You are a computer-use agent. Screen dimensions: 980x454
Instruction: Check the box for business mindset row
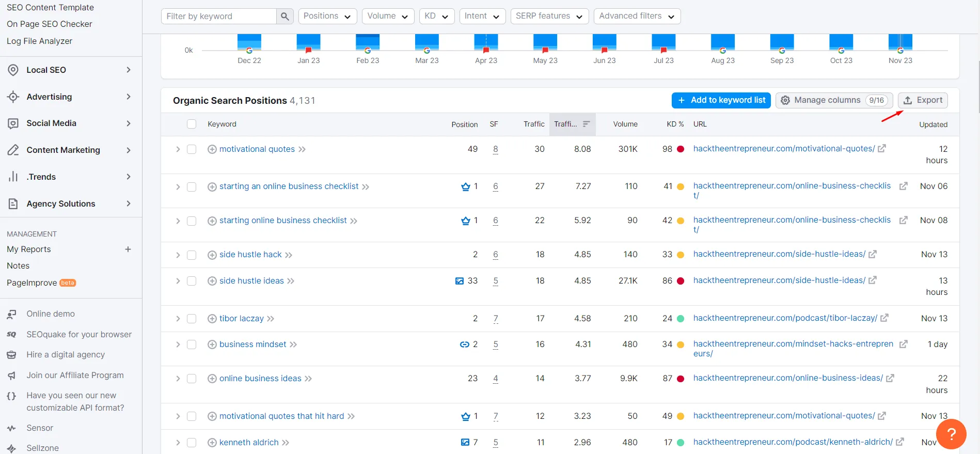192,345
